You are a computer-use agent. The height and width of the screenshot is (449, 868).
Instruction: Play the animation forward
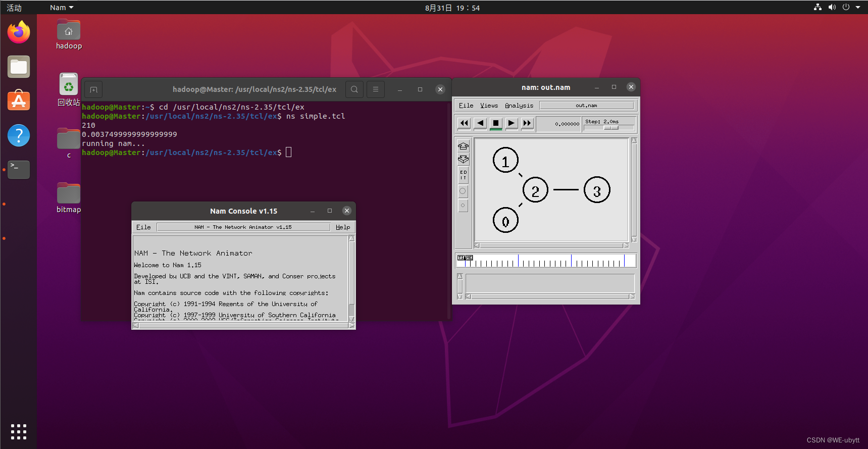(x=512, y=123)
